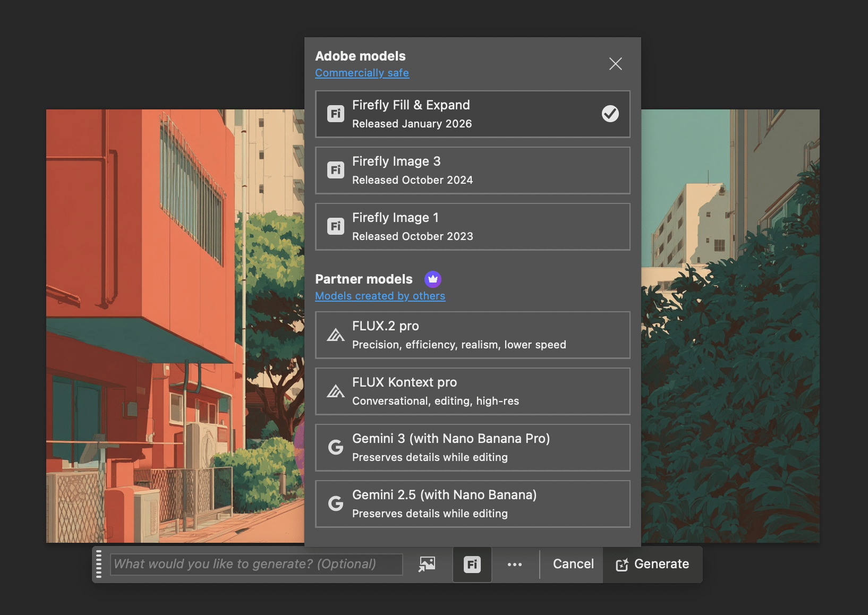
Task: Select the FLUX.2 pro partner model
Action: 472,335
